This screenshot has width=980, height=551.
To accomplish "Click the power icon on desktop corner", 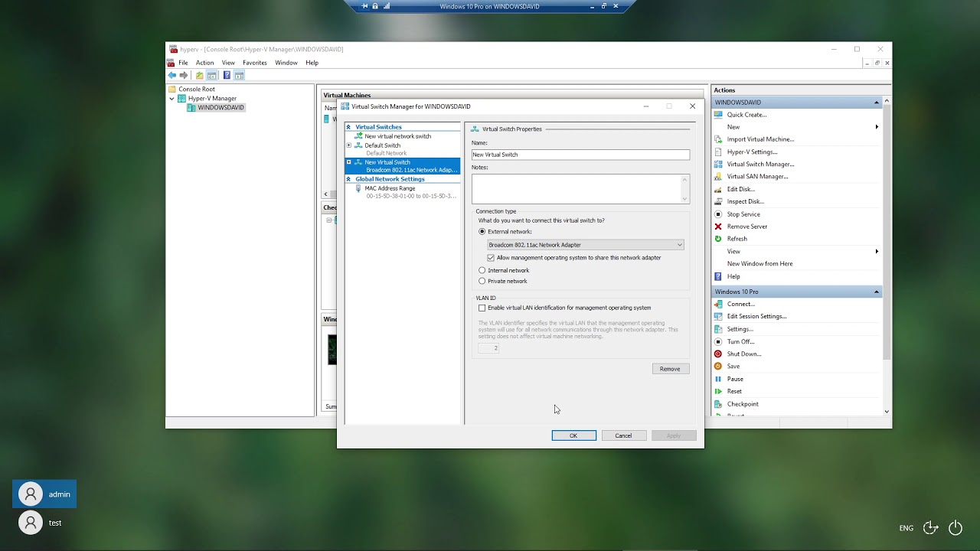I will coord(955,527).
